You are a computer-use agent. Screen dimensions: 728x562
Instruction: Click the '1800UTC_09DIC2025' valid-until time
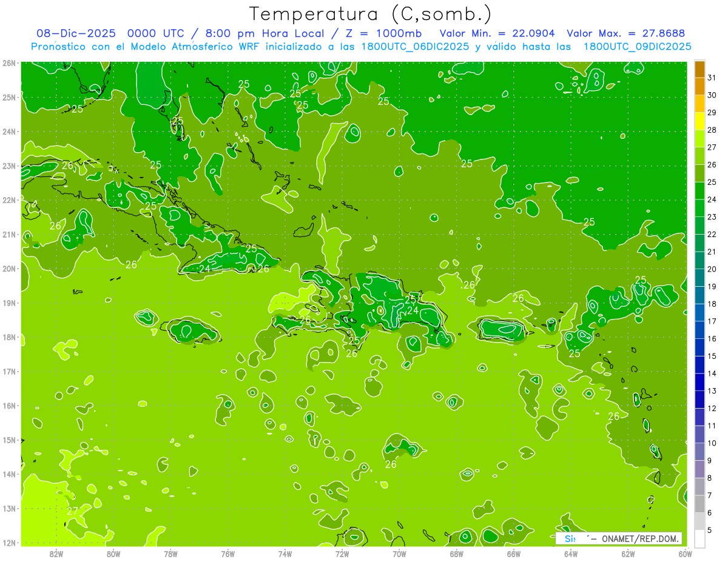click(x=637, y=47)
